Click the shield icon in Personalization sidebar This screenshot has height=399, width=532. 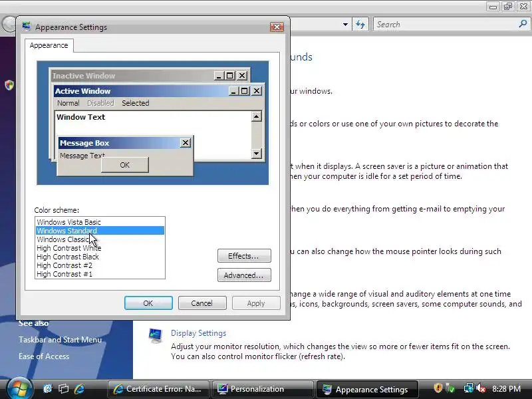tap(9, 85)
